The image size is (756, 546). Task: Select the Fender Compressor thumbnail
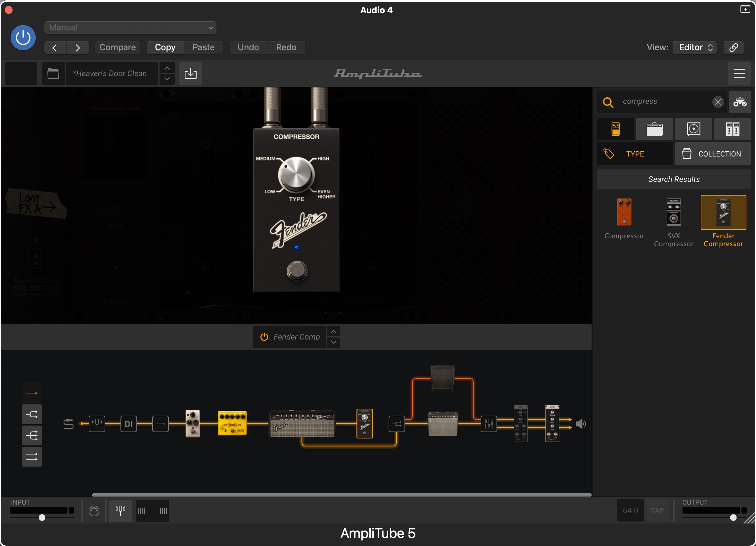(x=723, y=212)
